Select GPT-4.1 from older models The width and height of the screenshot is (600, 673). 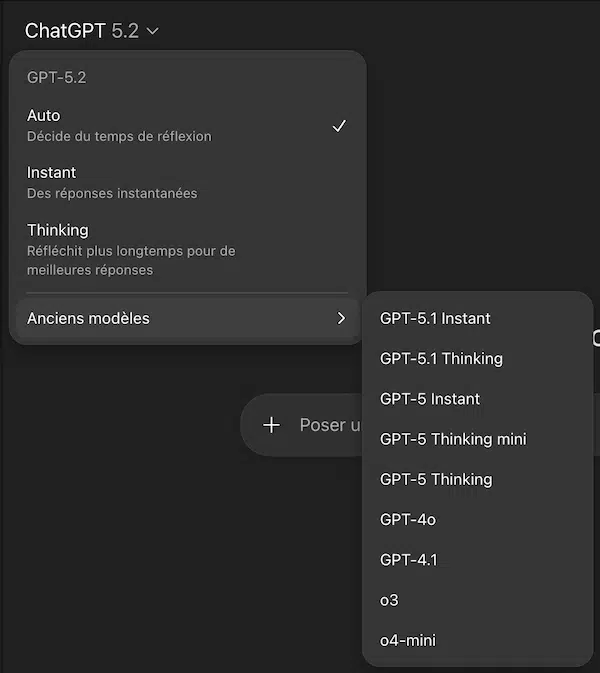tap(408, 559)
